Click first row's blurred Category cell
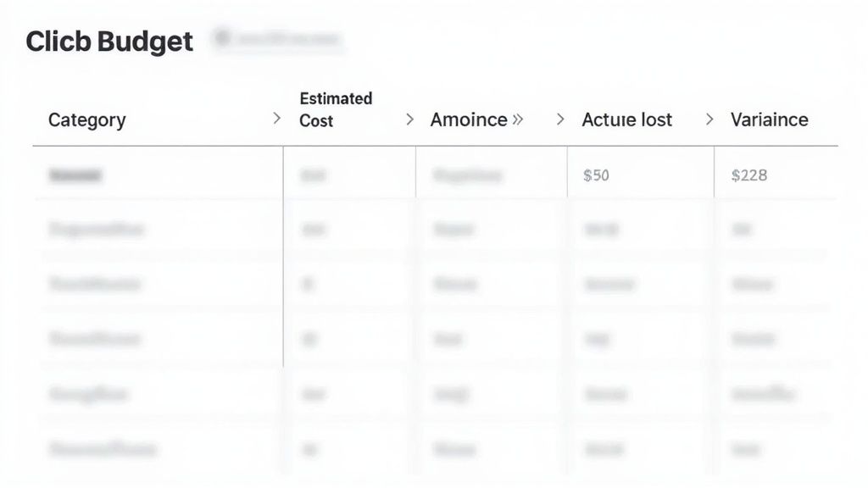The image size is (868, 488). pyautogui.click(x=75, y=175)
